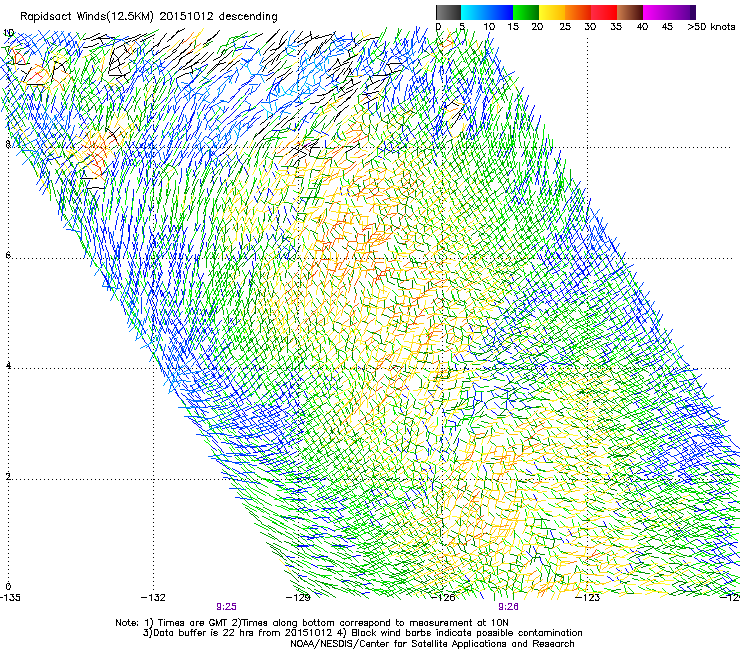The image size is (740, 650).
Task: Click the latitude axis label "8"
Action: click(8, 144)
